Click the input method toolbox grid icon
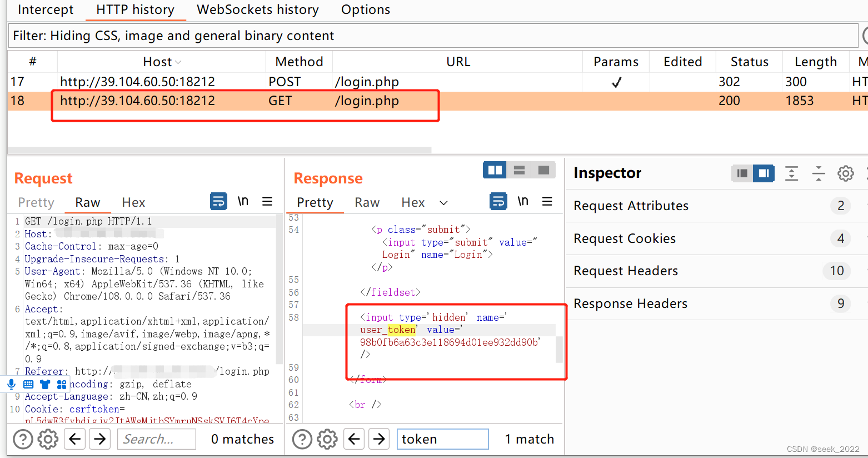 coord(61,384)
